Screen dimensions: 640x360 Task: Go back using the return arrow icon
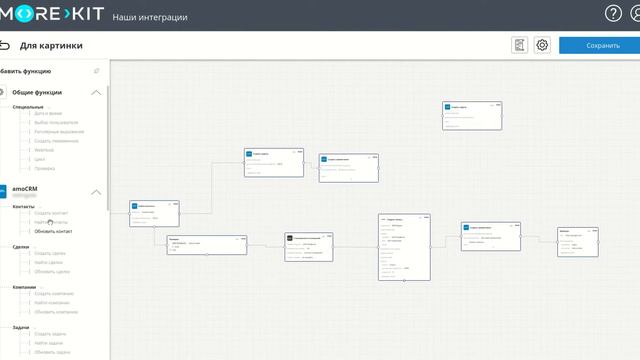(5, 45)
